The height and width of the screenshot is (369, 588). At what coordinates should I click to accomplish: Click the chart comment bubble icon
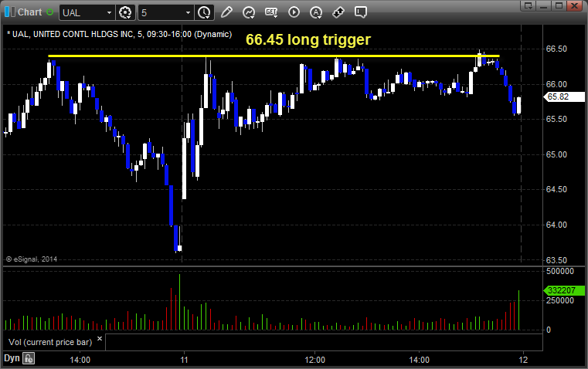pos(360,12)
